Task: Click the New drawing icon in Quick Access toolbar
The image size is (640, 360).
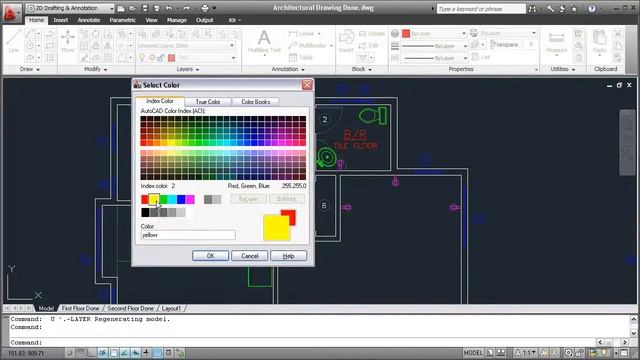Action: [121, 8]
